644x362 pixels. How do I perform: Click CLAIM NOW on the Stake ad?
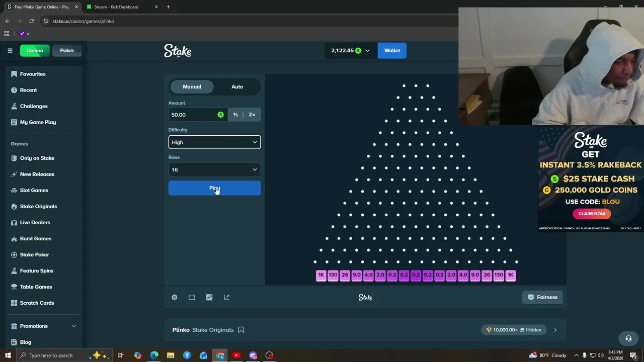pos(592,214)
